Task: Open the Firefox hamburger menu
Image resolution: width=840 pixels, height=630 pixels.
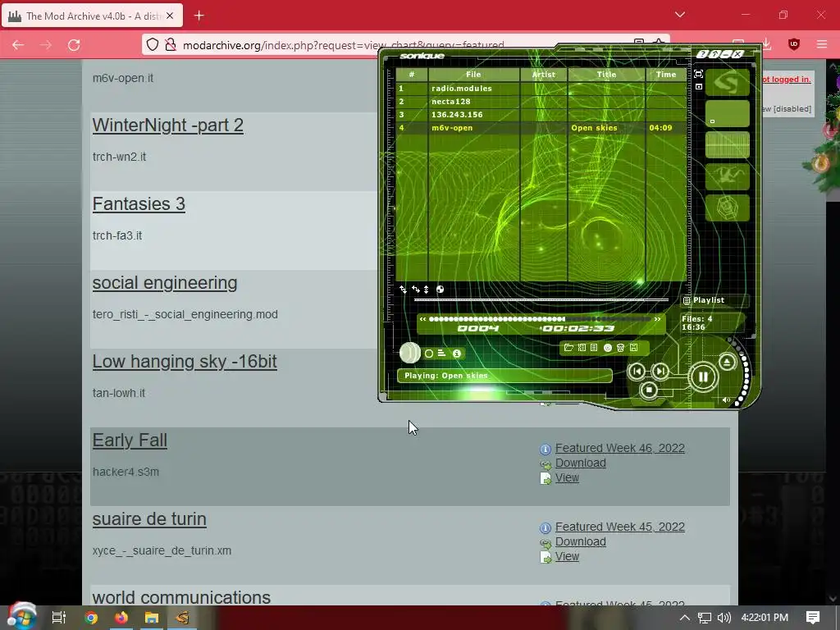Action: 822,44
